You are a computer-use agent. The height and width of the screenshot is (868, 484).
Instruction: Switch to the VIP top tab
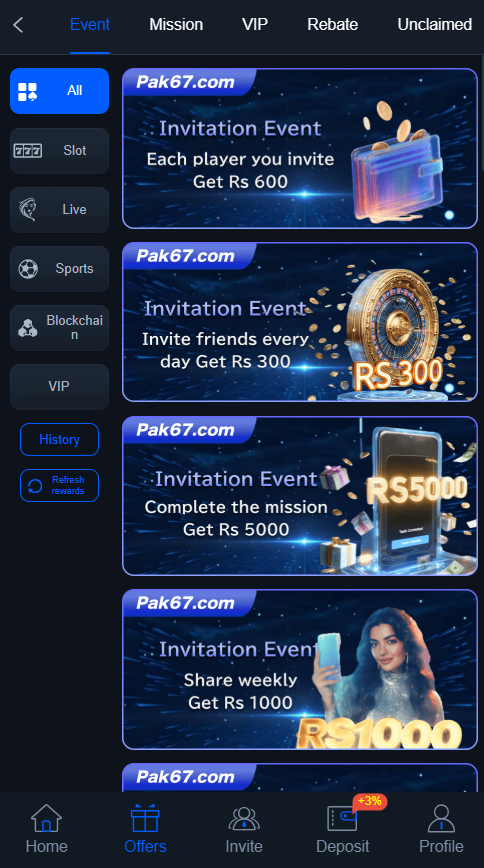(x=255, y=25)
